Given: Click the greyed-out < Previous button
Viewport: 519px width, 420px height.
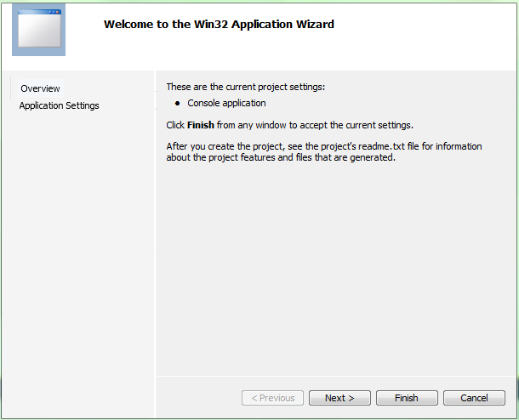Looking at the screenshot, I should [x=272, y=398].
